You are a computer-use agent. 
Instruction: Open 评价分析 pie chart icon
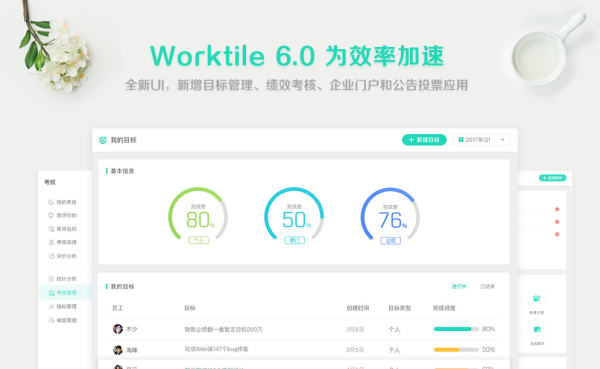[51, 256]
